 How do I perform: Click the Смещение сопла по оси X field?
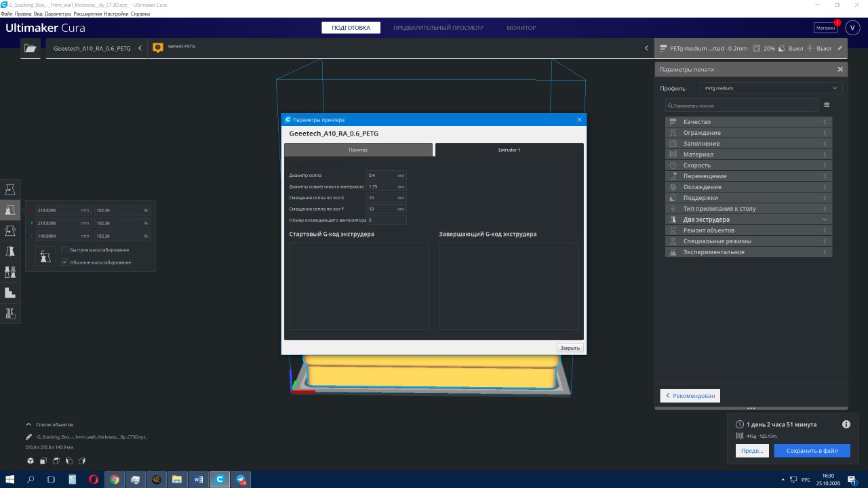pos(386,198)
